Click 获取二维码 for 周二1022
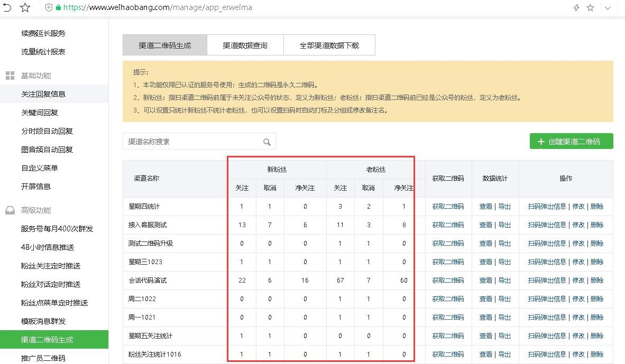 click(448, 298)
